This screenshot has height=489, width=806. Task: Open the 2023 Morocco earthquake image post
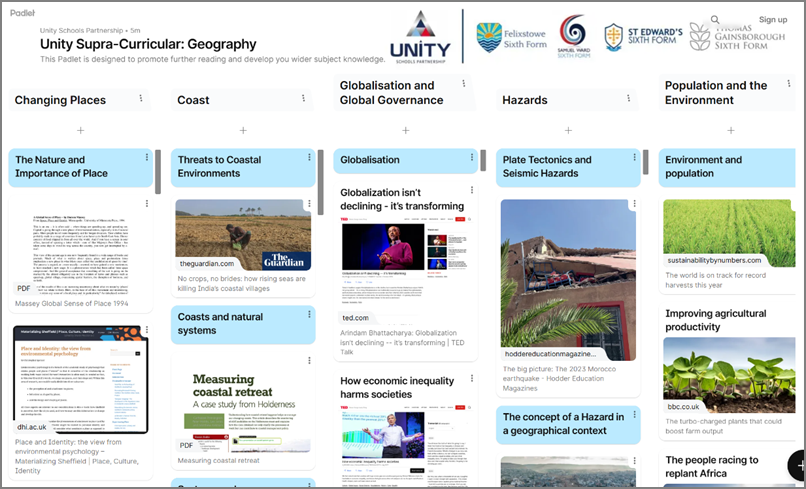tap(568, 280)
